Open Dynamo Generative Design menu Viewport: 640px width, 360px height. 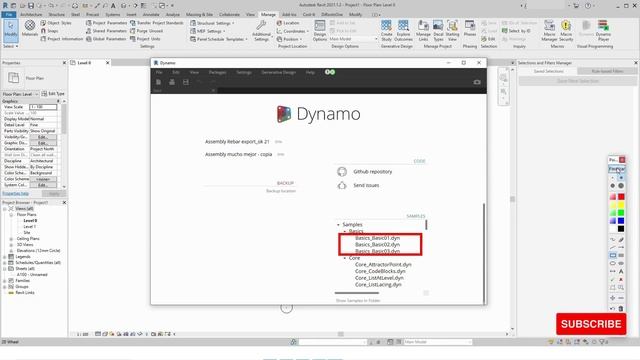coord(278,72)
